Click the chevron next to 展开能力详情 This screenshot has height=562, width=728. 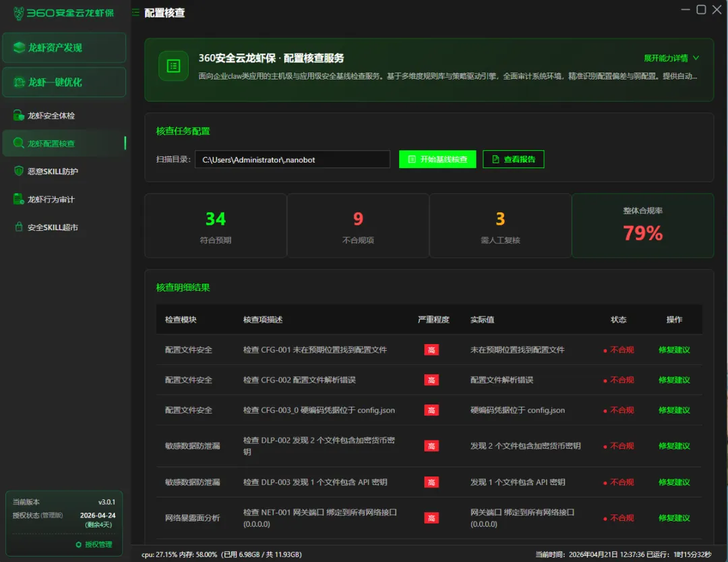(x=696, y=58)
